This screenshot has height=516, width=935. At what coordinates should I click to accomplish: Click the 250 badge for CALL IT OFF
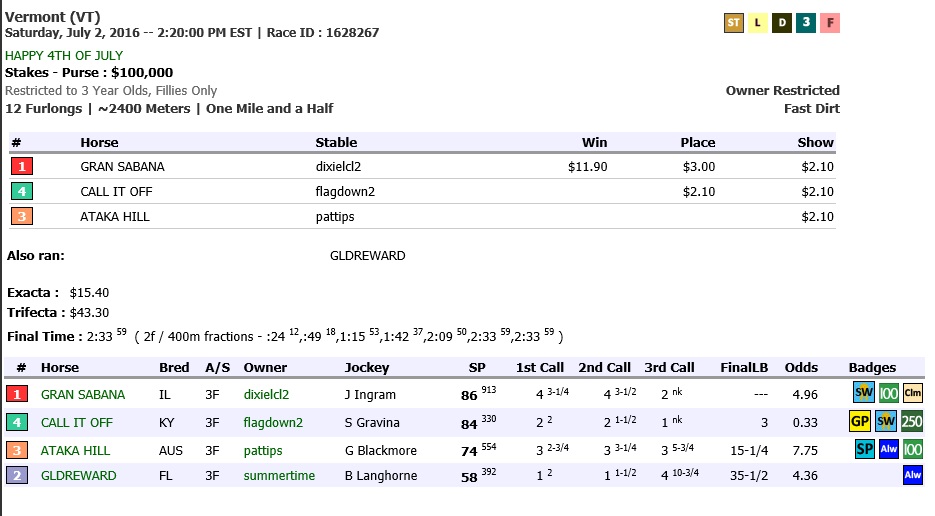pos(912,422)
